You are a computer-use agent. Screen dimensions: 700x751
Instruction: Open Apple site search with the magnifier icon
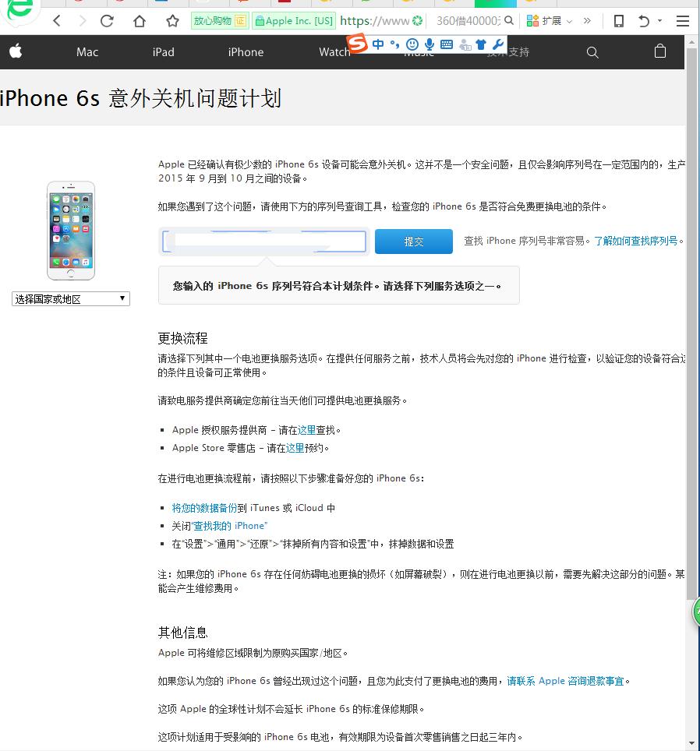click(592, 52)
